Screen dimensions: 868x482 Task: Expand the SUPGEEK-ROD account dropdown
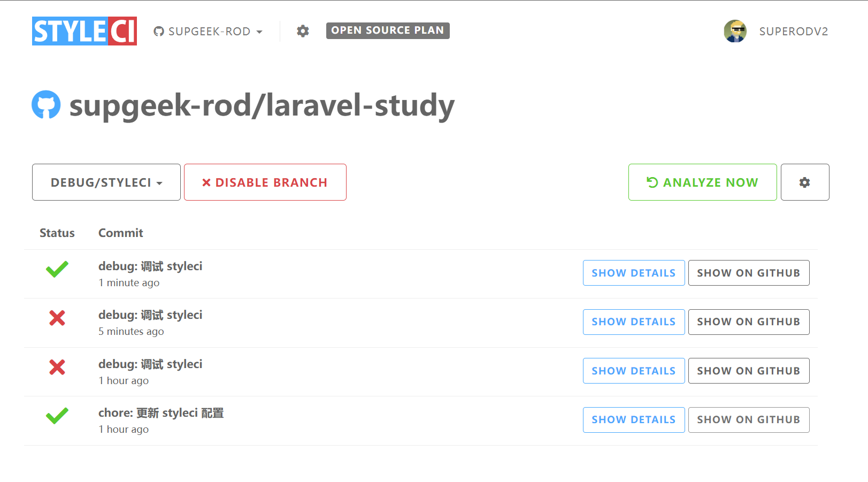pos(209,32)
